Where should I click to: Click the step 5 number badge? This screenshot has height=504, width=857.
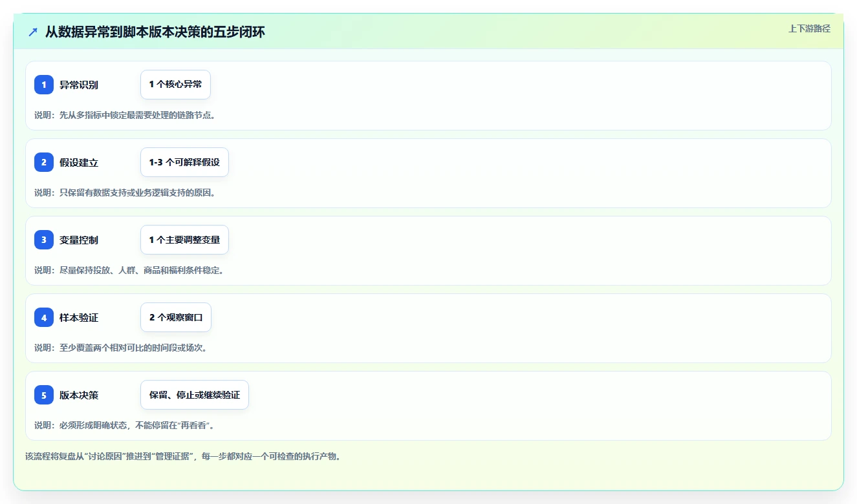click(44, 395)
